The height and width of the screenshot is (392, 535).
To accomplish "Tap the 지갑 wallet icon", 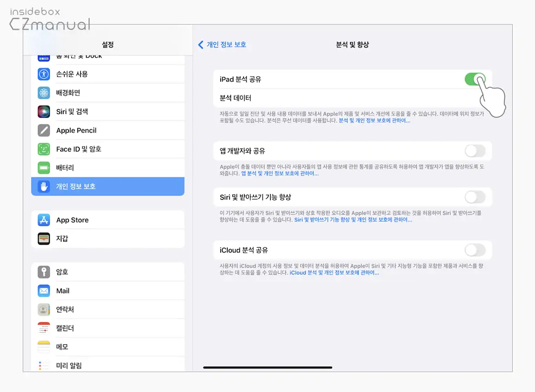I will pos(44,239).
